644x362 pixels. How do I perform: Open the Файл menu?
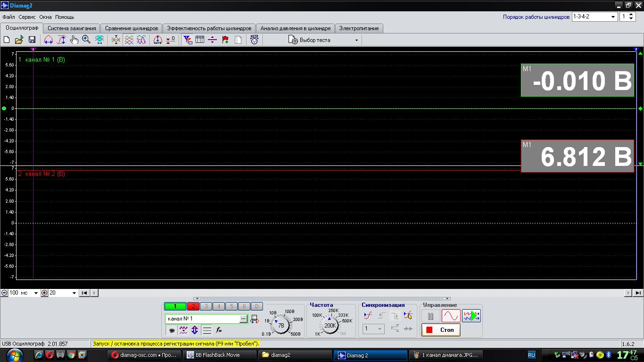pyautogui.click(x=8, y=17)
